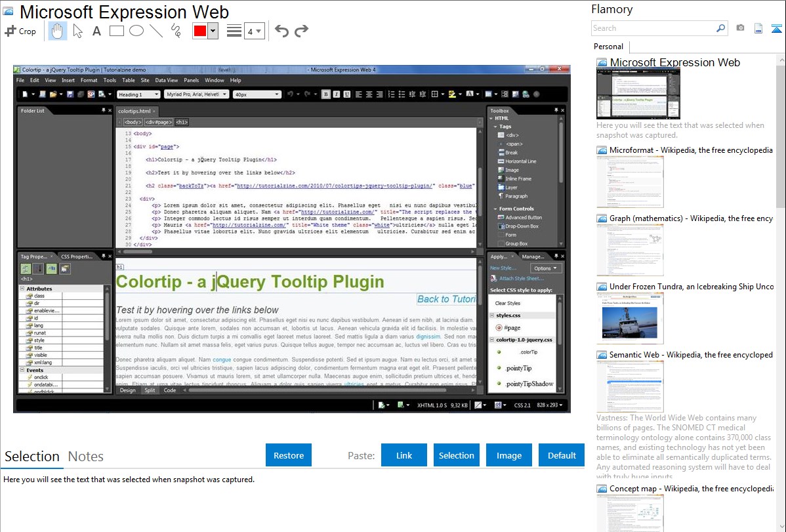Undo the last annotation
The height and width of the screenshot is (532, 786).
coord(281,31)
